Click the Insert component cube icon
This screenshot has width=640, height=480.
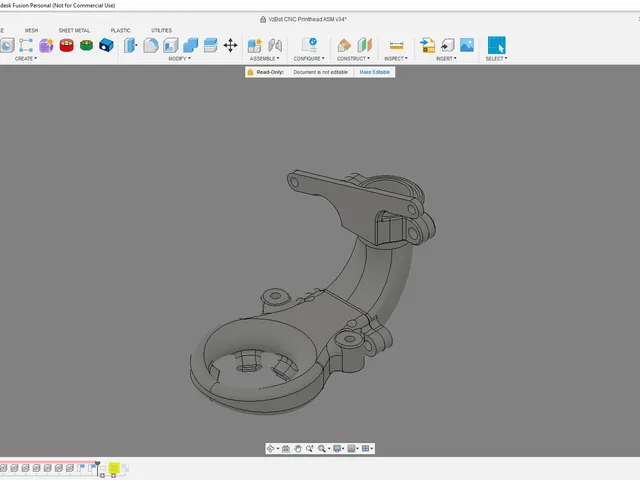coord(448,45)
